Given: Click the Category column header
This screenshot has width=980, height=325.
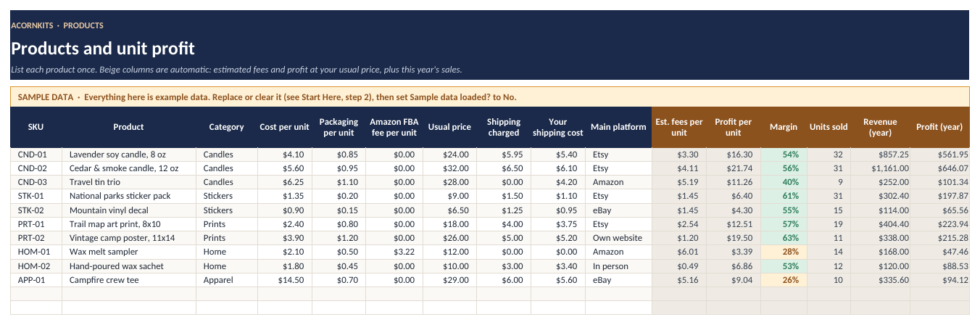Looking at the screenshot, I should click(x=227, y=127).
